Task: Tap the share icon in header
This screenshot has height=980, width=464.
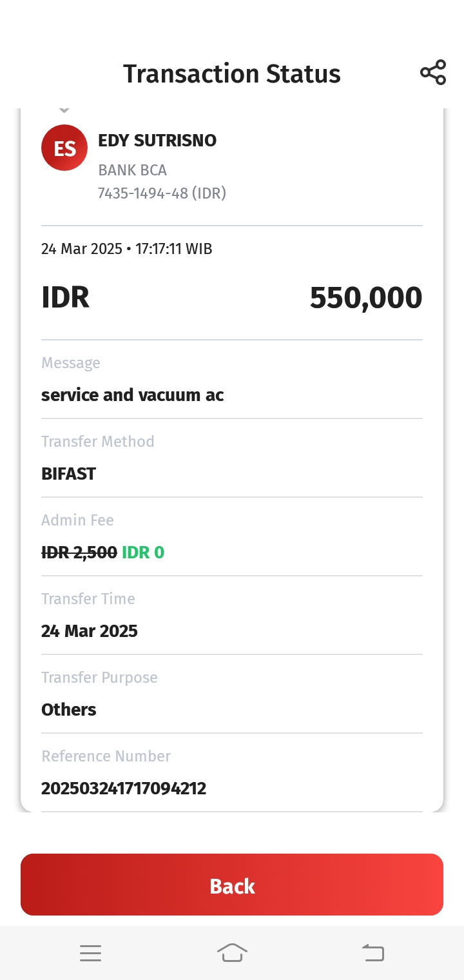Action: (433, 73)
